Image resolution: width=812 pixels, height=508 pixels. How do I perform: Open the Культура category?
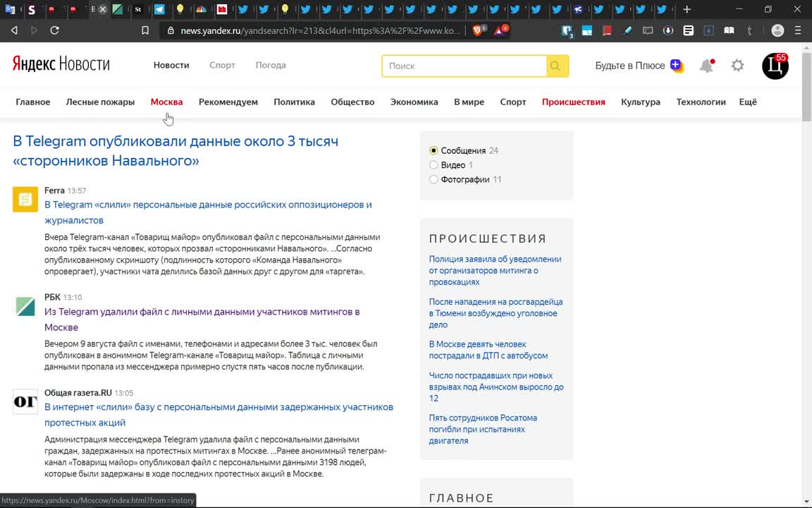[x=641, y=102]
